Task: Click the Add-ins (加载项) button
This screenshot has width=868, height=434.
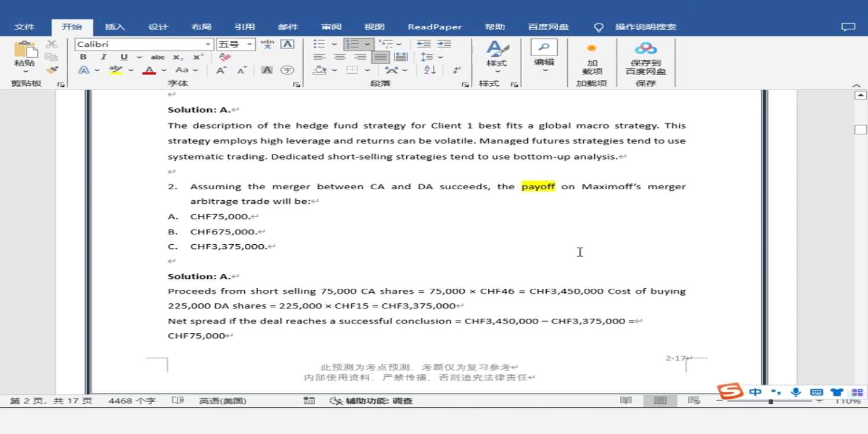Action: click(x=592, y=58)
